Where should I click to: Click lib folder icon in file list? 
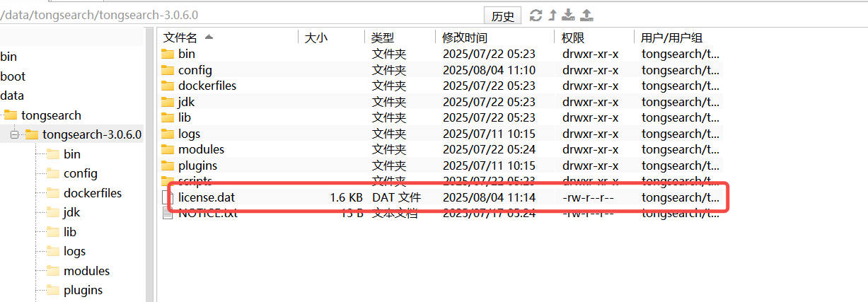tap(168, 117)
